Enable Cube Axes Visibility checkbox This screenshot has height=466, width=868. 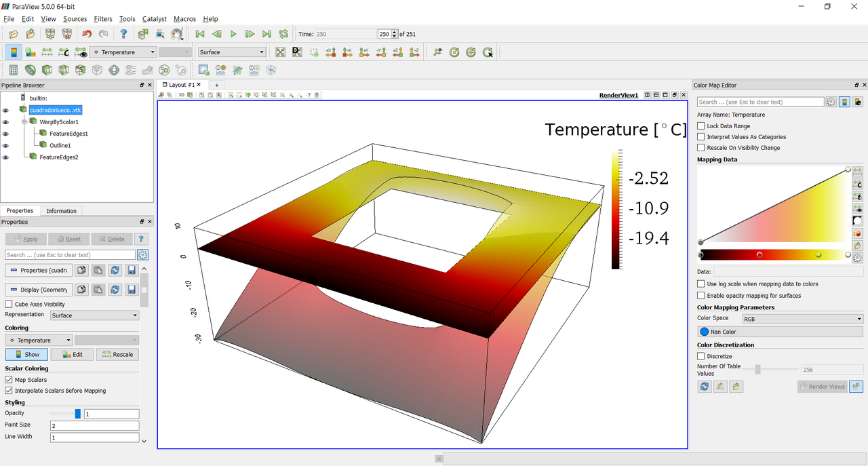(9, 305)
